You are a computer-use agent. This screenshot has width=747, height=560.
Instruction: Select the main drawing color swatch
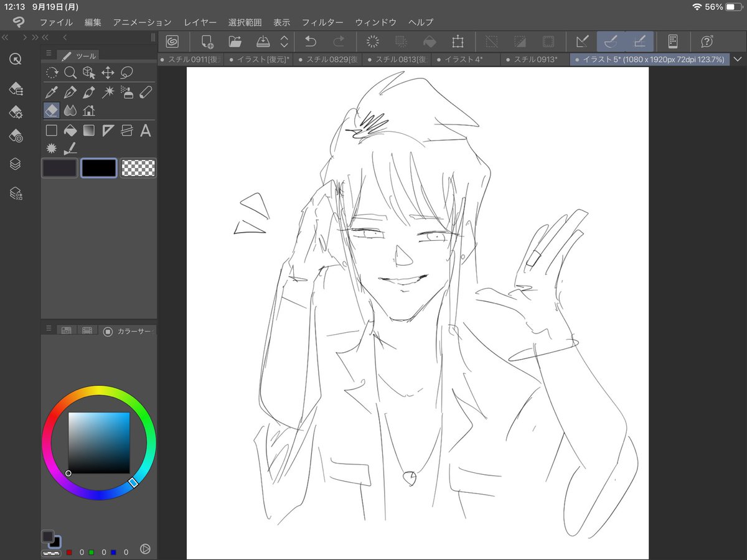tap(60, 168)
